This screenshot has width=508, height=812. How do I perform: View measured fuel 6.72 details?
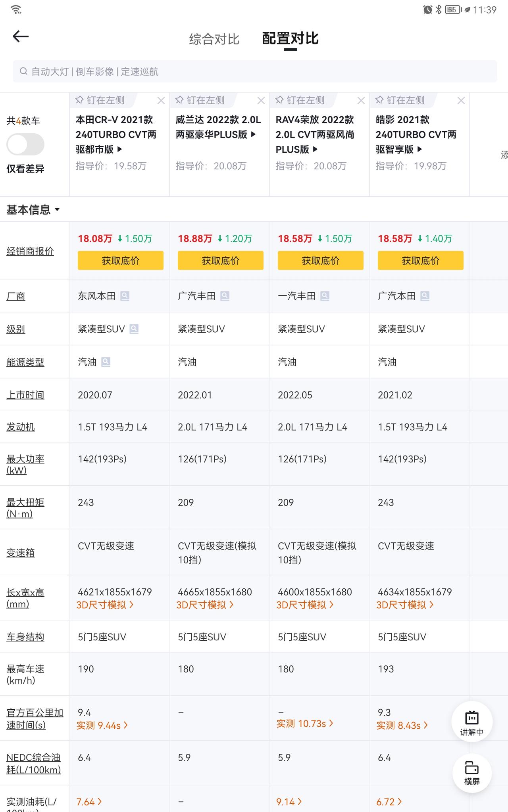tap(389, 802)
